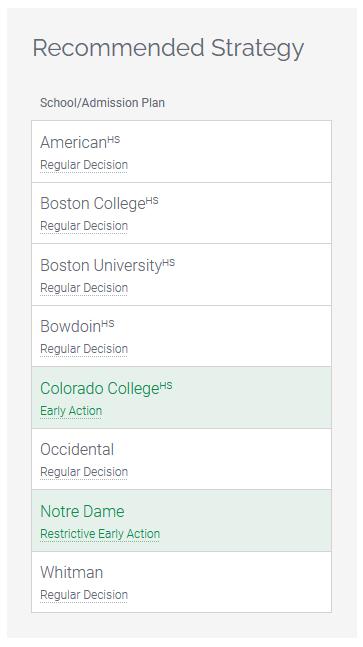Open Occidental's Regular Decision plan link
Viewport: 363px width, 647px height.
point(84,472)
